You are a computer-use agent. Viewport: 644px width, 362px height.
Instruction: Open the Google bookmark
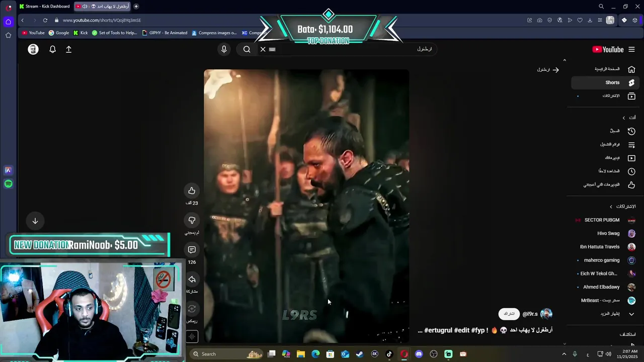(59, 33)
